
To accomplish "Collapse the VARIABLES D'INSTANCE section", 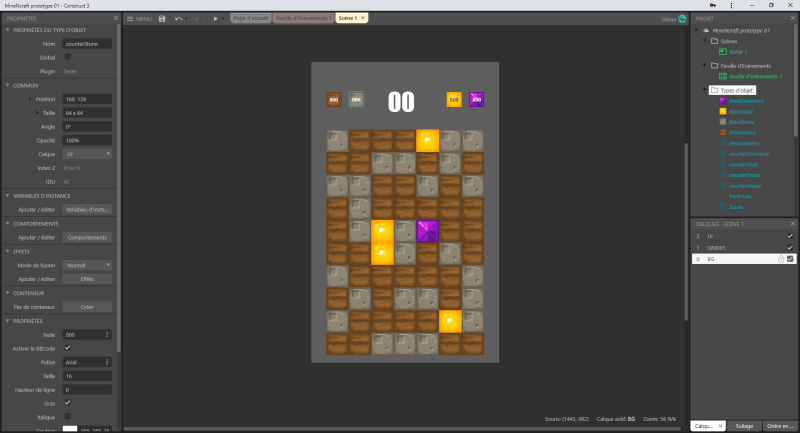I will (8, 195).
